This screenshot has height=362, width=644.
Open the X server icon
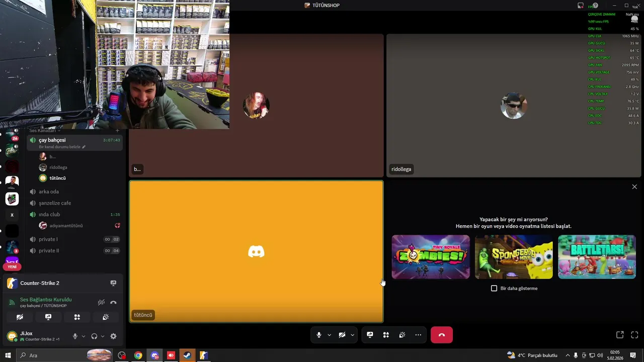click(12, 215)
